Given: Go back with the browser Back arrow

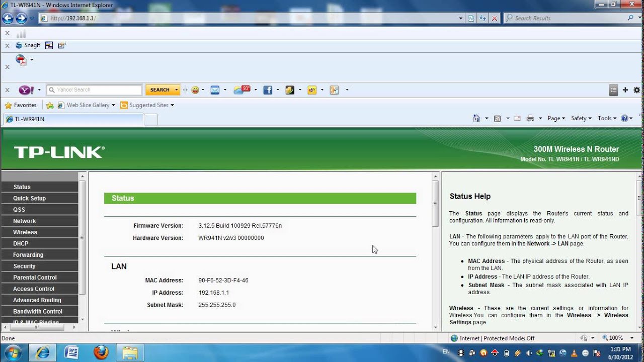Looking at the screenshot, I should point(8,18).
